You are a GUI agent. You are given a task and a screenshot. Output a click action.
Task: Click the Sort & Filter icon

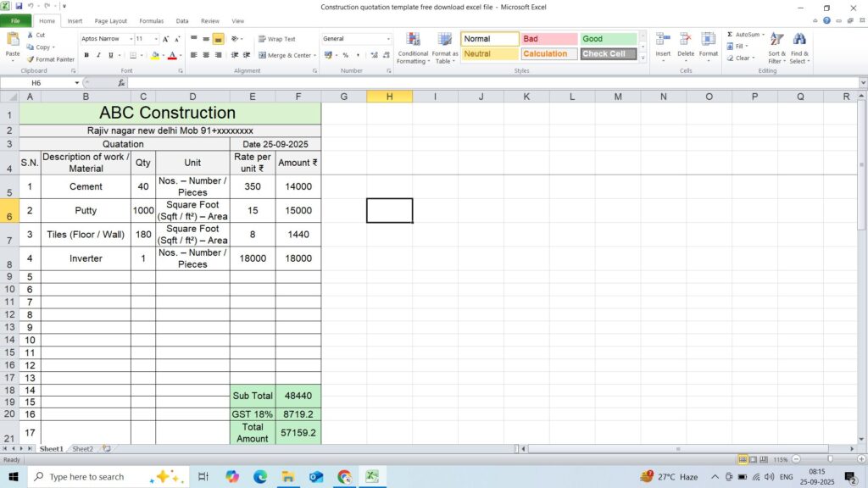click(776, 47)
